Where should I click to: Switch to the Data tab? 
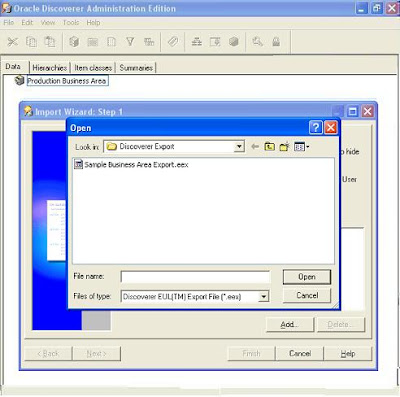pyautogui.click(x=13, y=67)
